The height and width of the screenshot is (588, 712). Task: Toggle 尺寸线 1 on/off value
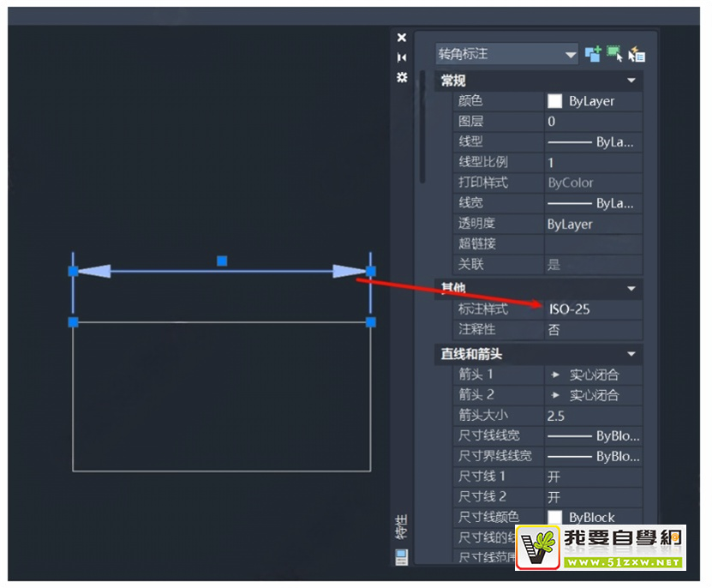(x=593, y=477)
